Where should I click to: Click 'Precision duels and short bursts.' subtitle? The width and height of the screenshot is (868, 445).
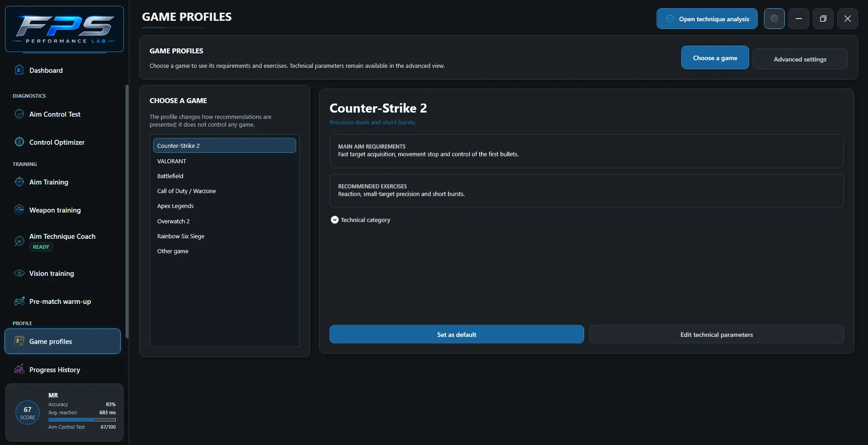click(373, 122)
